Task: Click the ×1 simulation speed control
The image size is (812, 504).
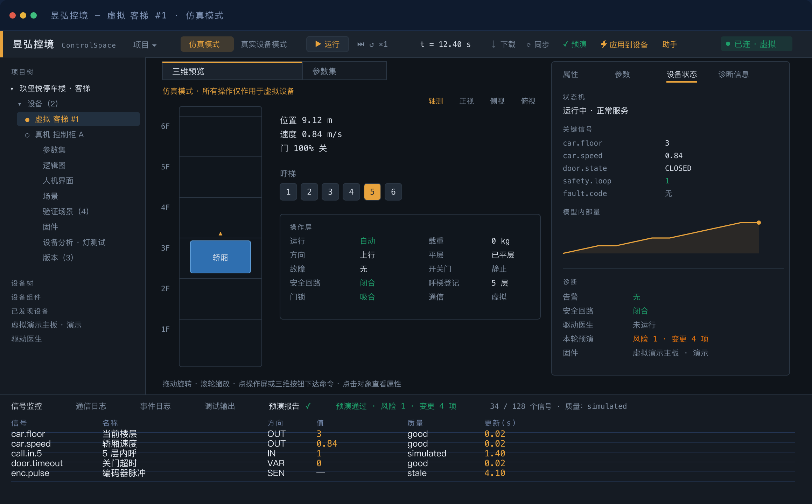Action: click(x=383, y=44)
